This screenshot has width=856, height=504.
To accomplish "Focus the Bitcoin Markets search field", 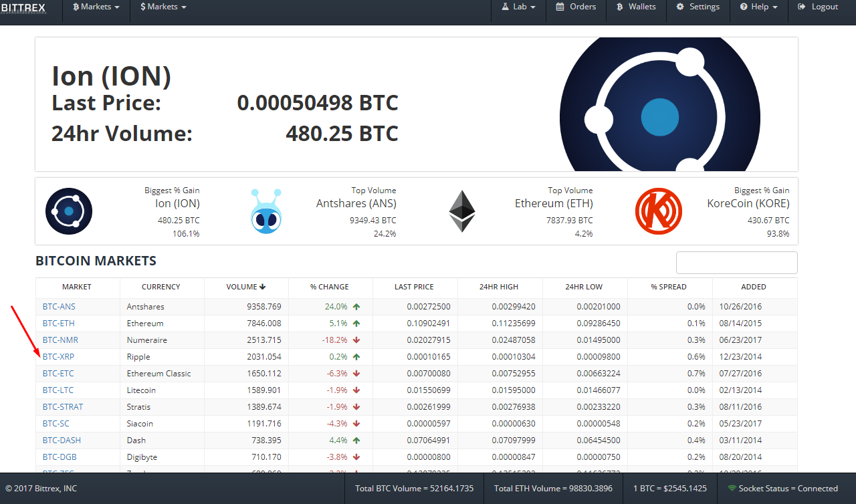I will point(737,263).
